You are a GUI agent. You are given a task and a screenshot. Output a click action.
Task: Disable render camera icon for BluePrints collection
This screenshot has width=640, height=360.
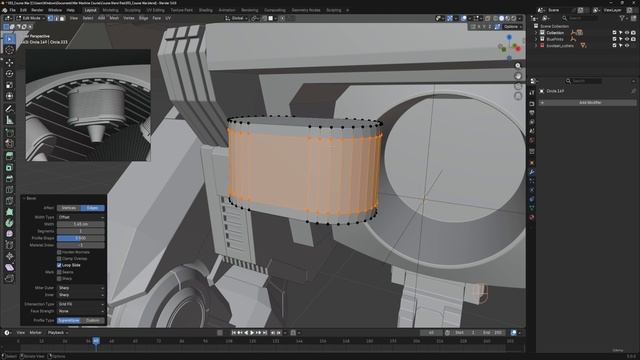click(633, 39)
